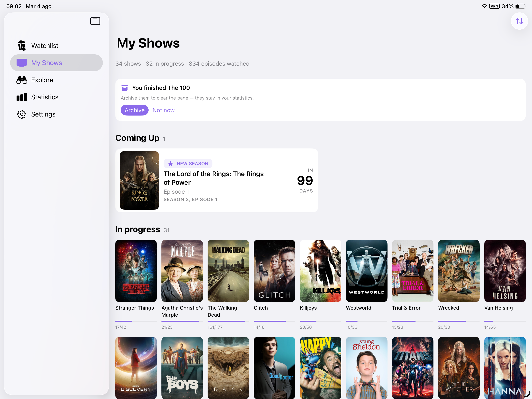Open the Westworld poster
This screenshot has width=532, height=399.
366,271
